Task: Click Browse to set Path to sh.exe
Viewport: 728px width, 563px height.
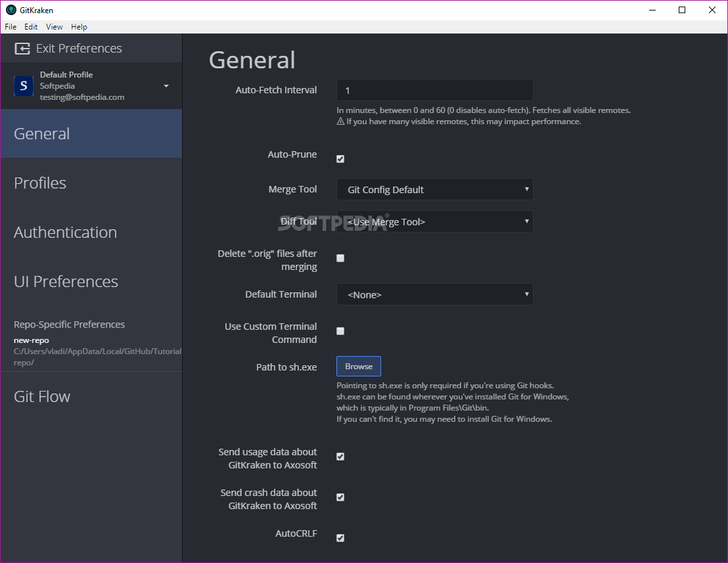Action: pyautogui.click(x=358, y=366)
